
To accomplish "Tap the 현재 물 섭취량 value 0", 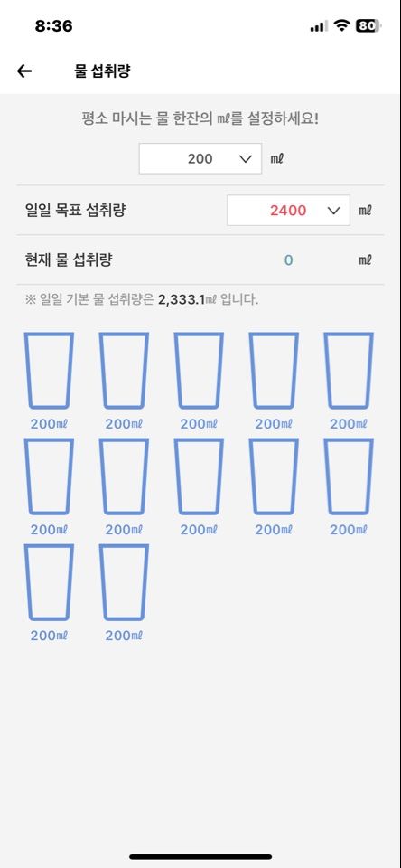I will (x=288, y=260).
